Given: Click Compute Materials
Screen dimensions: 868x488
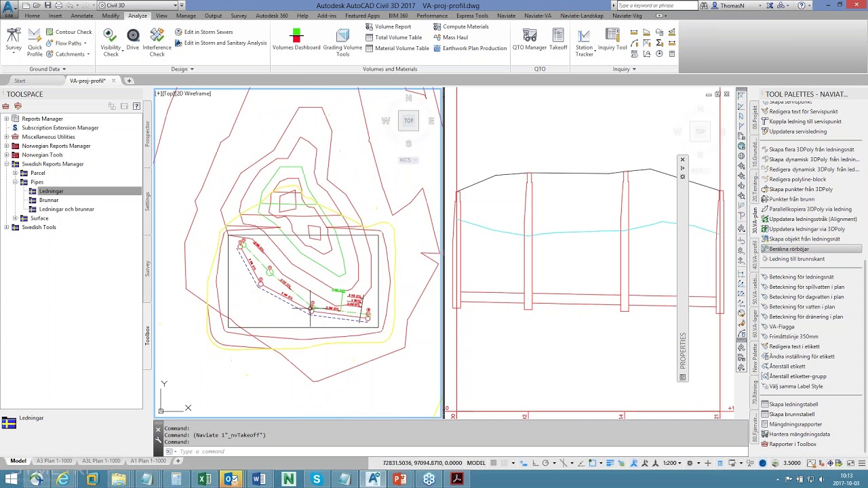Looking at the screenshot, I should point(461,26).
